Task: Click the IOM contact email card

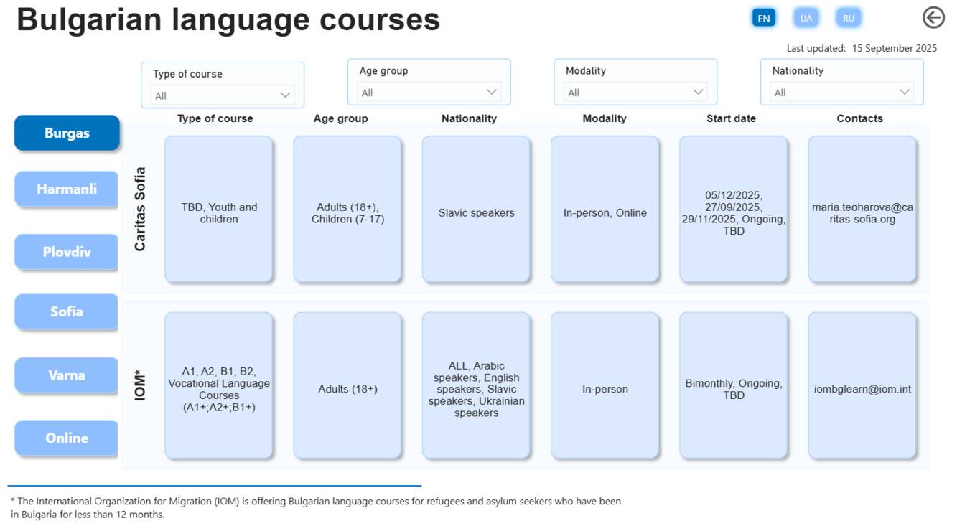Action: [x=862, y=385]
